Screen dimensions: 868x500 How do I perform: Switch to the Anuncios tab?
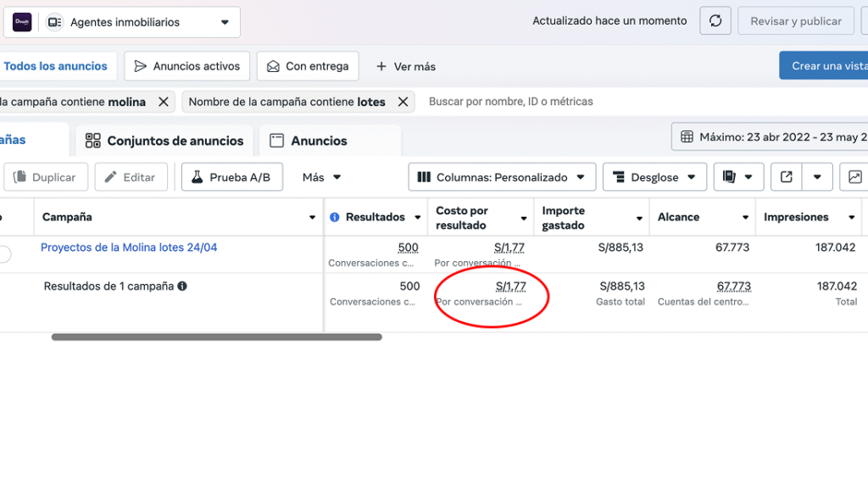pyautogui.click(x=309, y=141)
